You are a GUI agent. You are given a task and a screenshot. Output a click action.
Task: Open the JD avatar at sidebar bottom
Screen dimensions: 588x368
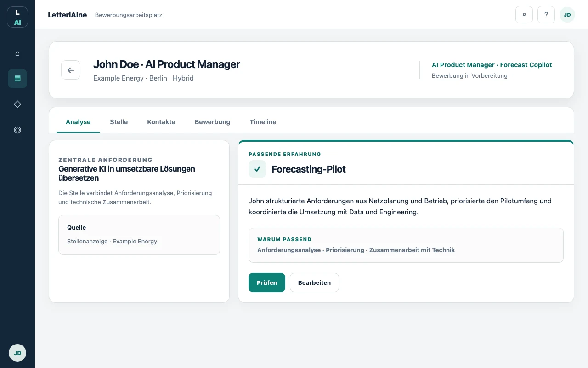click(x=17, y=353)
